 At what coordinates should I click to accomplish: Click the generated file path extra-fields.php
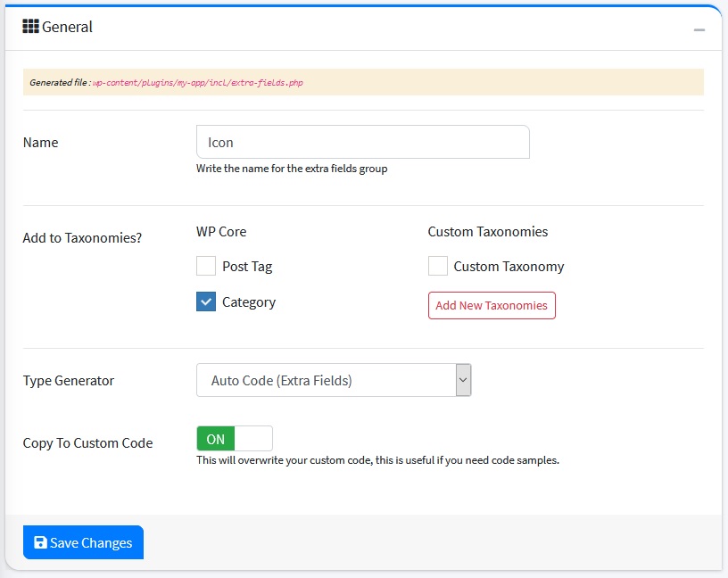click(198, 82)
